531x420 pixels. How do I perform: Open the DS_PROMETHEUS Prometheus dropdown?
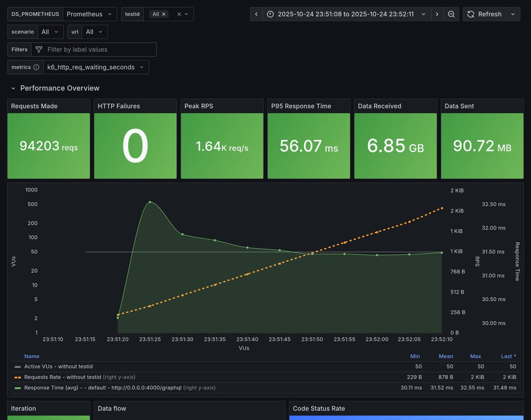(89, 14)
